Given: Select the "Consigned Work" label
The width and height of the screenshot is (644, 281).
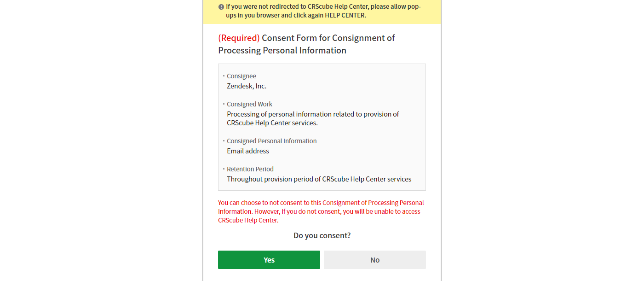Looking at the screenshot, I should pos(249,104).
